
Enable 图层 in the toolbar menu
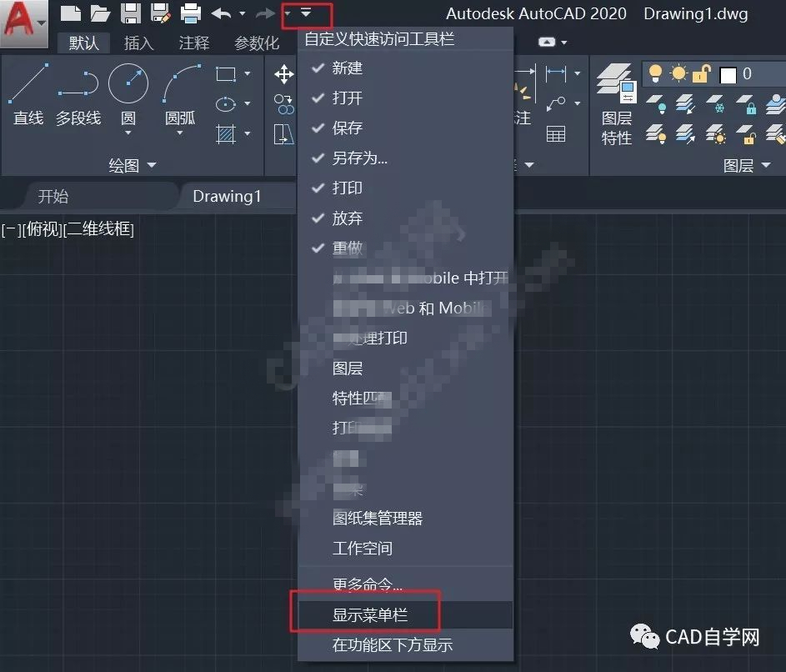405,369
